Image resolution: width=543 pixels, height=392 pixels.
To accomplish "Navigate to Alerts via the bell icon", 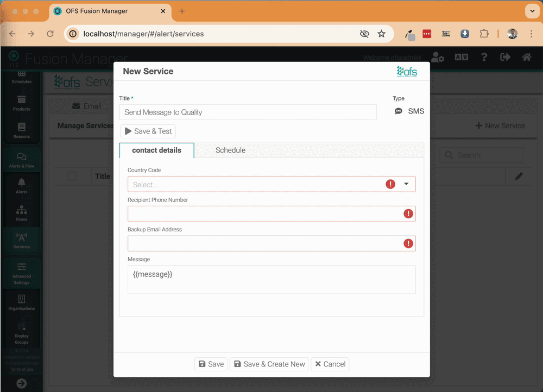I will click(21, 187).
